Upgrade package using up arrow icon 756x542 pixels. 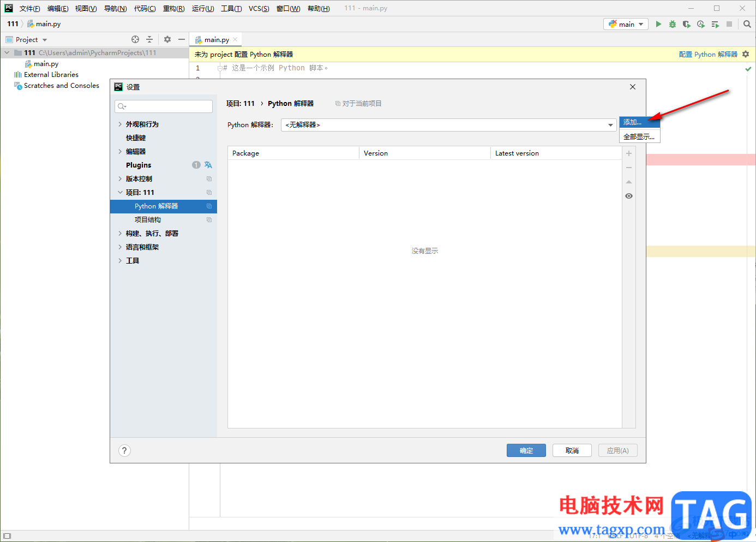629,182
